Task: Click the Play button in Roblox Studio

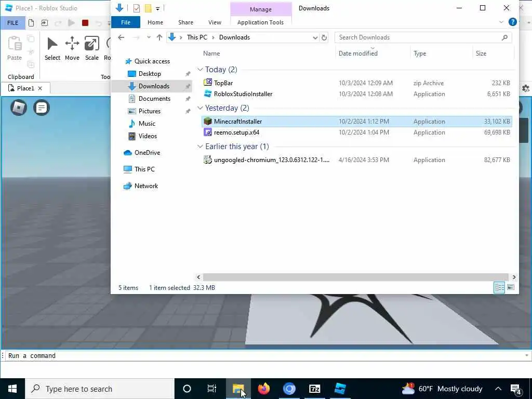Action: coord(71,23)
